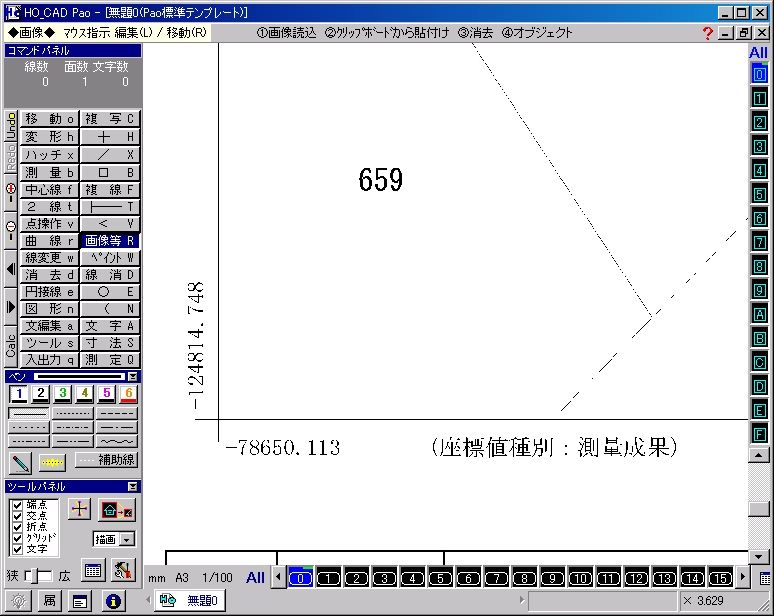This screenshot has width=774, height=616.
Task: Open the grid table icon in tool panel
Action: click(x=93, y=571)
